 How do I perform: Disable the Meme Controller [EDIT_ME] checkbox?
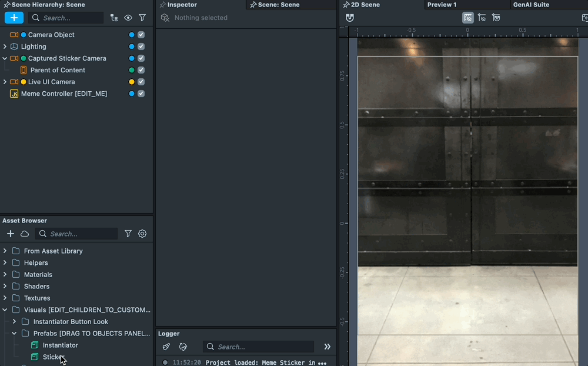141,94
